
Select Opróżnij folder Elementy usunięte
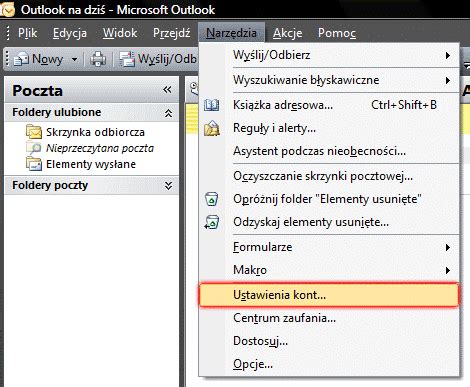pyautogui.click(x=329, y=199)
